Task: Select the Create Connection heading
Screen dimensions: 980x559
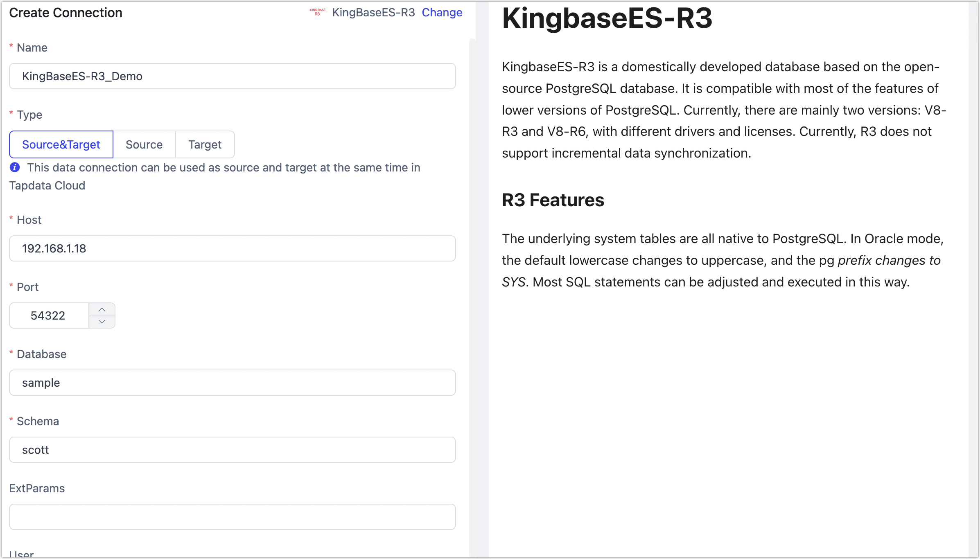Action: pyautogui.click(x=65, y=13)
